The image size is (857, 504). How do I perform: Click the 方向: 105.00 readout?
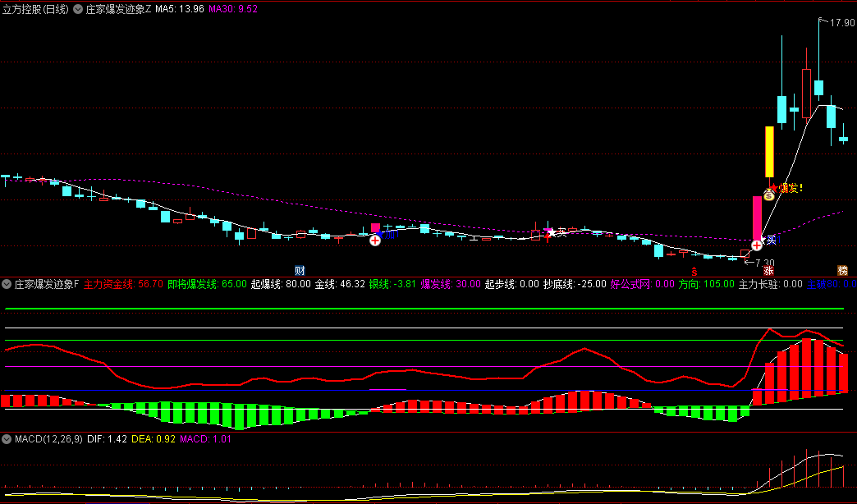[x=707, y=284]
